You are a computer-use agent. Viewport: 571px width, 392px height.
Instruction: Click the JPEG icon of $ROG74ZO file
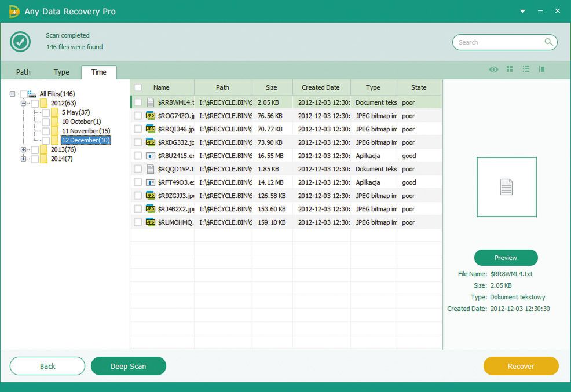pyautogui.click(x=151, y=116)
